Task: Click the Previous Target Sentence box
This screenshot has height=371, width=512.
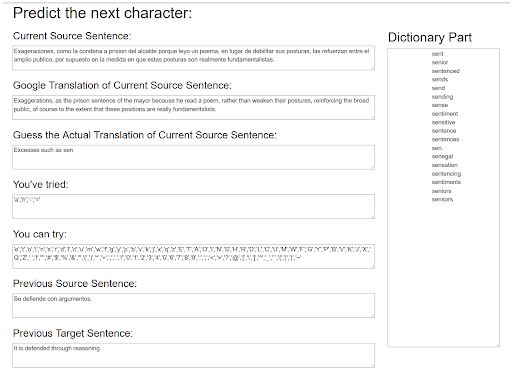Action: pos(193,355)
